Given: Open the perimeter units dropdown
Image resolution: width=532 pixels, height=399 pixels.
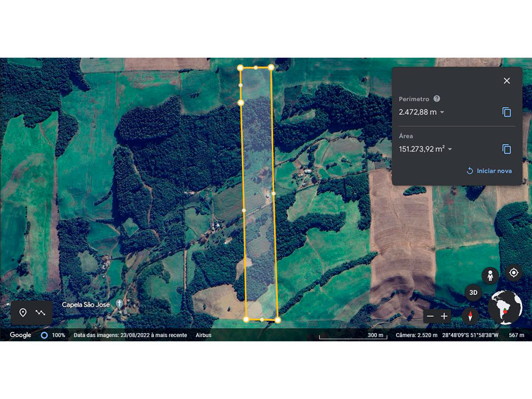Looking at the screenshot, I should [x=442, y=112].
